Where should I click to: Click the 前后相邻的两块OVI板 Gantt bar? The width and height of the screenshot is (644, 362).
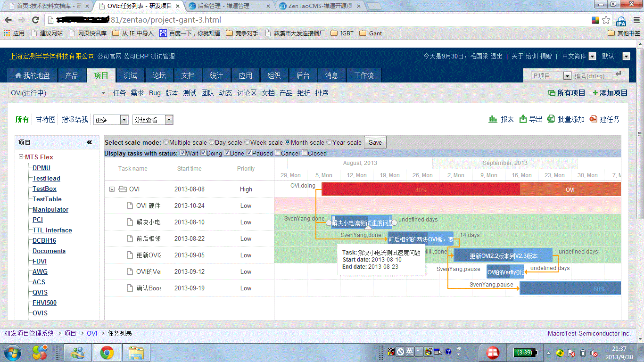(x=421, y=239)
